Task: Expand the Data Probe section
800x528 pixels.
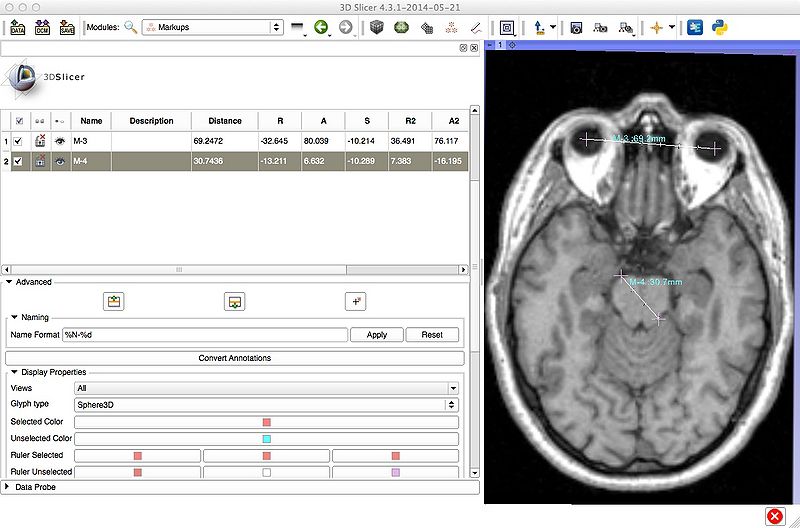Action: pyautogui.click(x=10, y=487)
